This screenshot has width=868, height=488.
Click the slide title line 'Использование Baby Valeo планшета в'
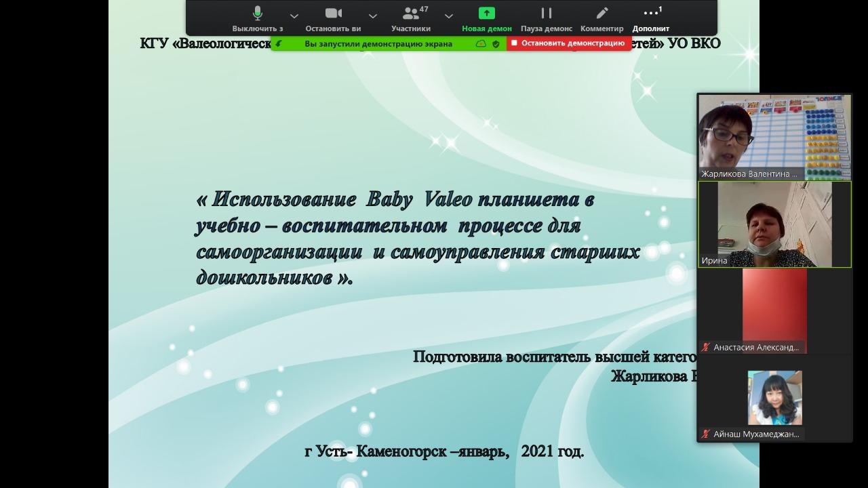395,199
